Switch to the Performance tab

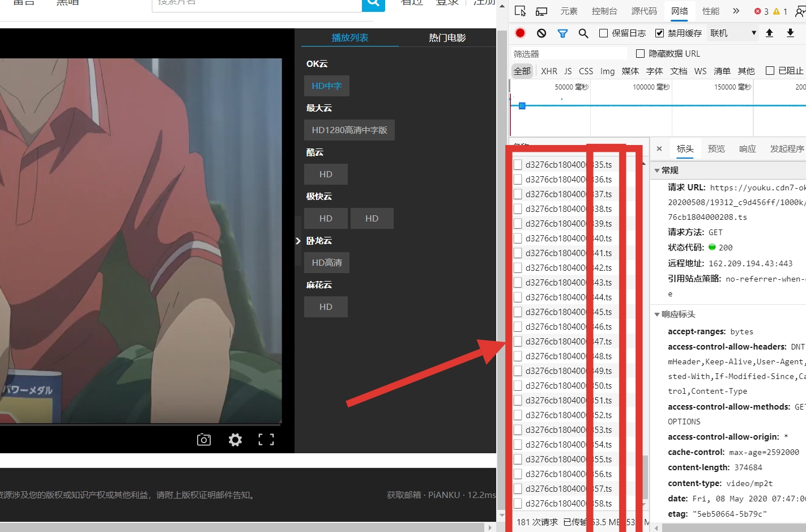(711, 11)
